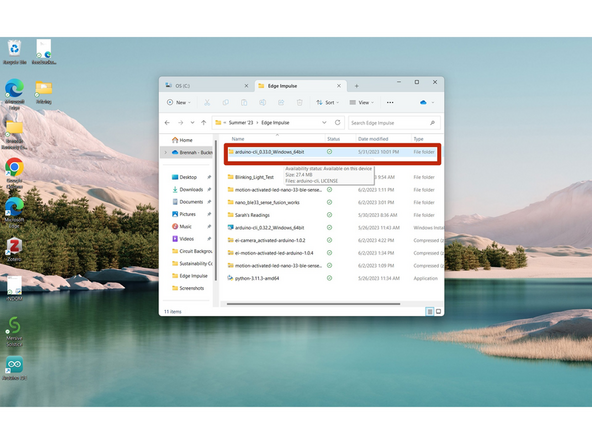This screenshot has width=592, height=444.
Task: Open Circuit Backgrou folder in sidebar
Action: [192, 251]
